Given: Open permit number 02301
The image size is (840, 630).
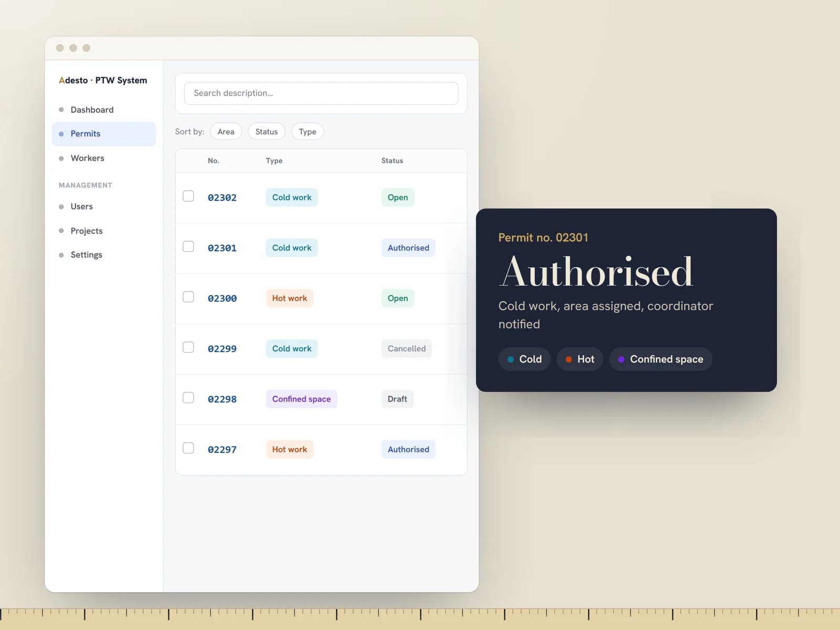Looking at the screenshot, I should [222, 248].
